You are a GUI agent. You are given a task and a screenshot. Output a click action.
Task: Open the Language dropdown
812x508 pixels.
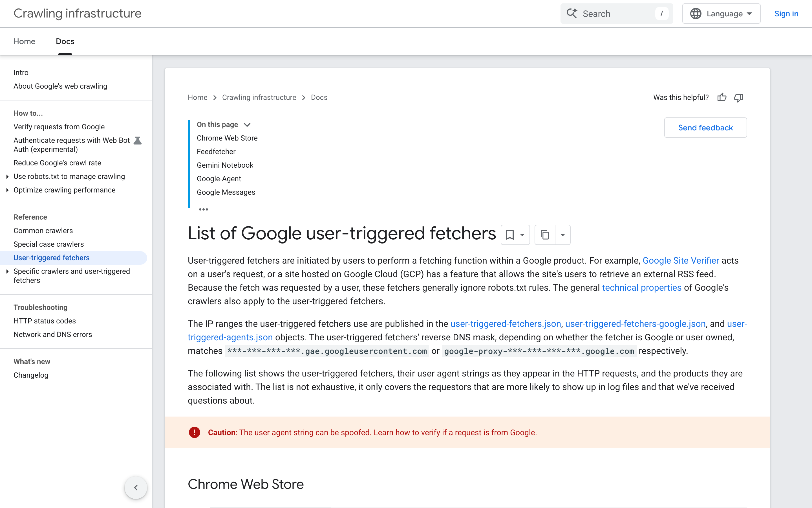tap(721, 14)
